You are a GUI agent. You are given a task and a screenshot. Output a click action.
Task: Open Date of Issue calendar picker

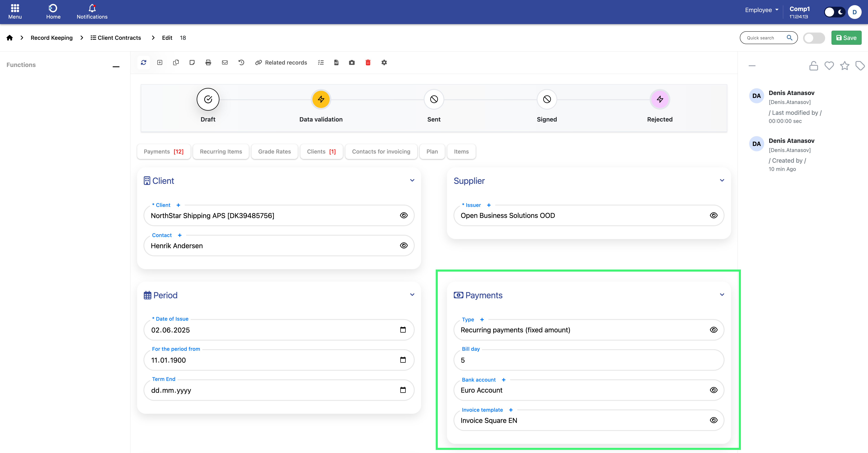coord(403,330)
